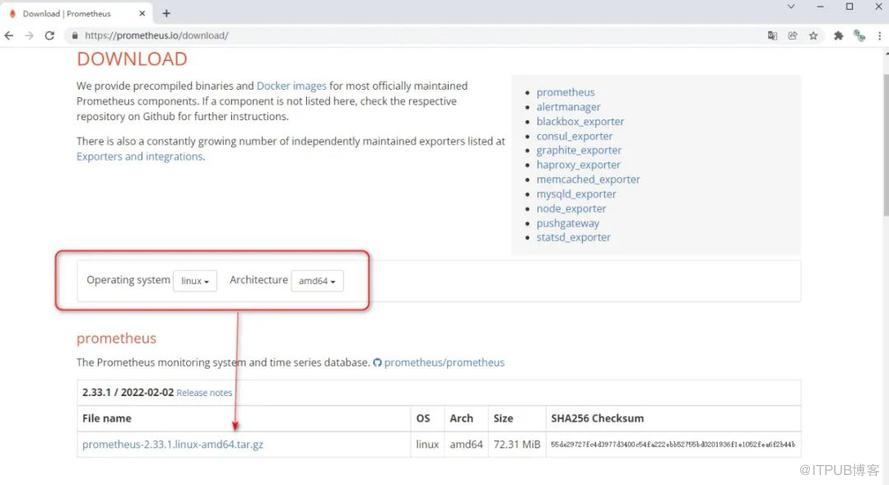The height and width of the screenshot is (485, 889).
Task: Open the Architecture amd64 dropdown
Action: coord(317,281)
